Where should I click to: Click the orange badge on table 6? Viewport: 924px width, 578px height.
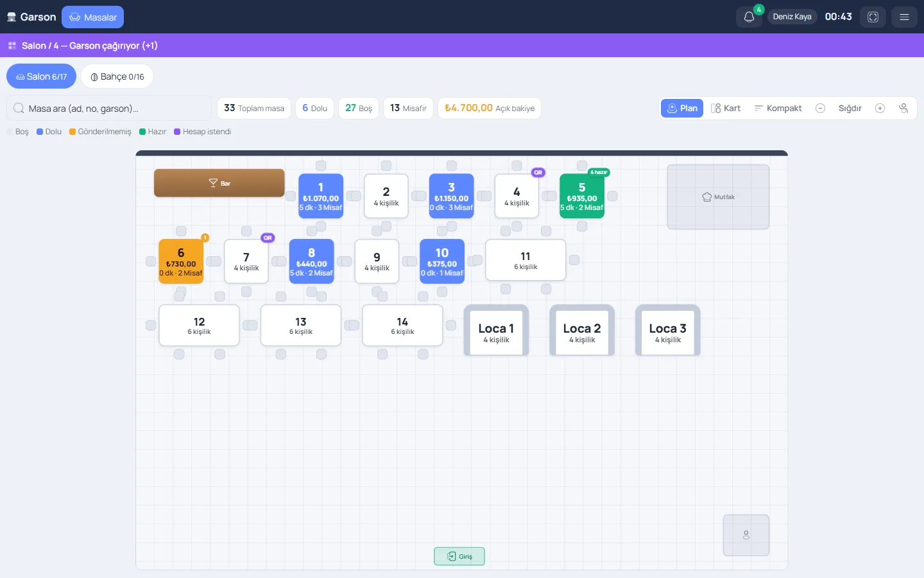[x=205, y=238]
